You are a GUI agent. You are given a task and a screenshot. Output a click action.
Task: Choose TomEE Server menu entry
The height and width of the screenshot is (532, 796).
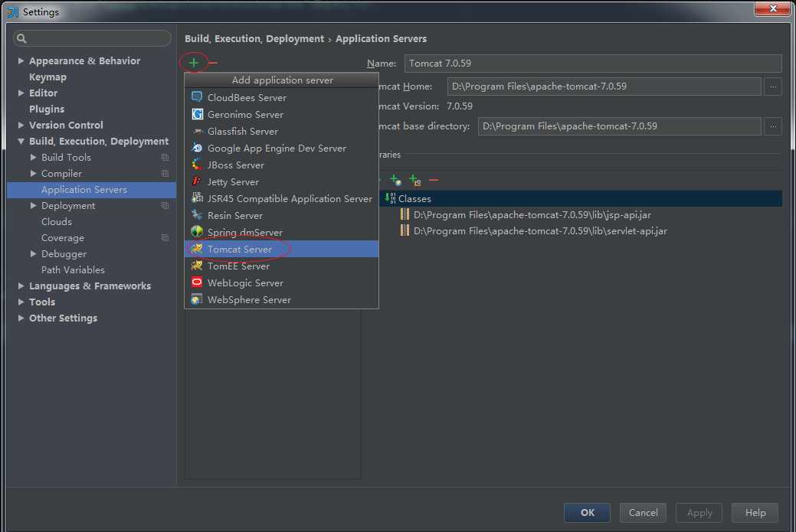[x=281, y=266]
